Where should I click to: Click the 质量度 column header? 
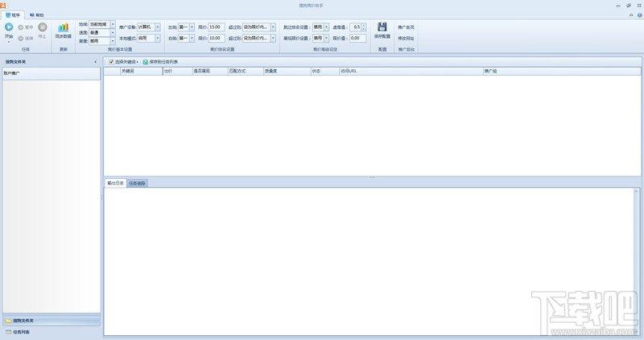click(x=287, y=71)
